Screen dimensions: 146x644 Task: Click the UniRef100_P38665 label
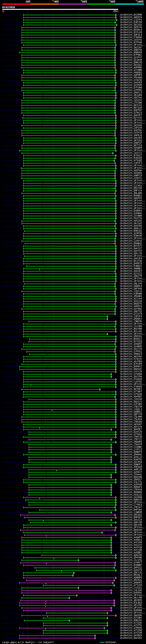click(x=131, y=387)
